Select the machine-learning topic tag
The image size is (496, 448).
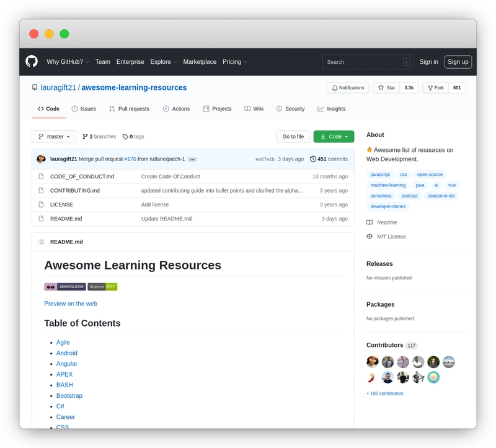[x=388, y=185]
